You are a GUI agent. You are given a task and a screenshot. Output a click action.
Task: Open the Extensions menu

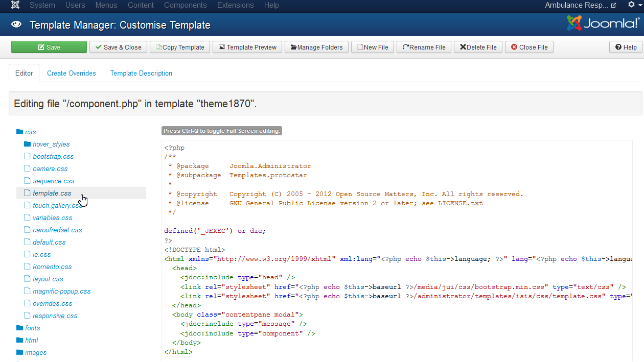point(235,5)
